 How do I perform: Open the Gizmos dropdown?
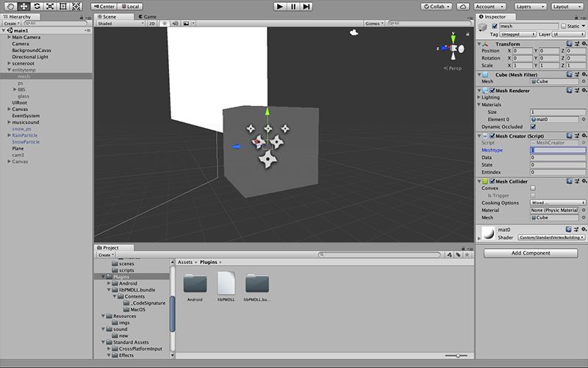point(374,24)
